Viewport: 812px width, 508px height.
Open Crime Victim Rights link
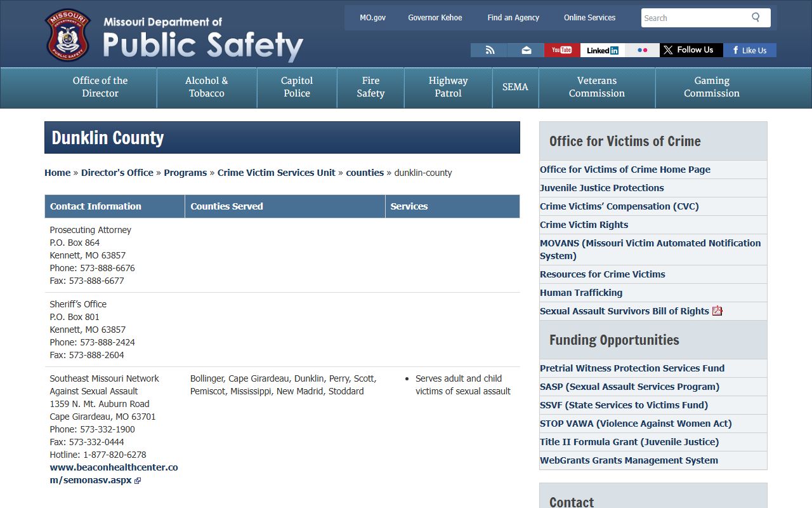coord(584,225)
